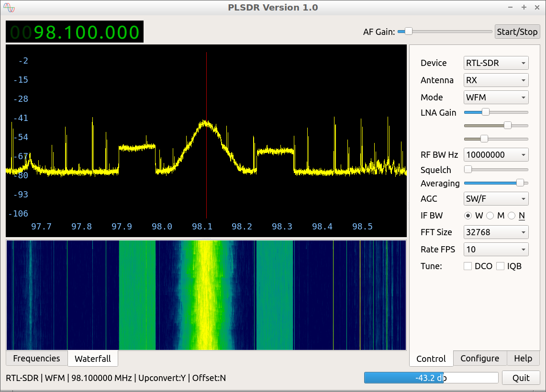The image size is (546, 392).
Task: Click the Averaging slider handle
Action: tap(520, 183)
